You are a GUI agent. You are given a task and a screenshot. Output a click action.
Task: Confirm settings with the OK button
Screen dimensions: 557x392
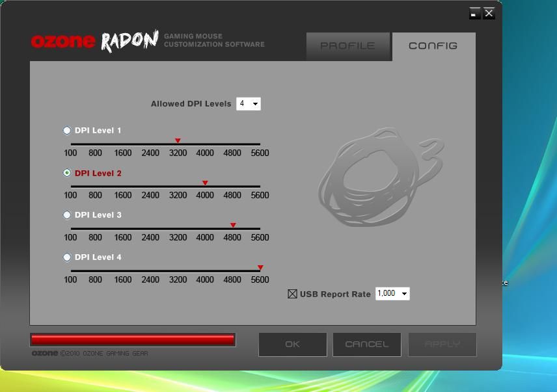[x=293, y=344]
